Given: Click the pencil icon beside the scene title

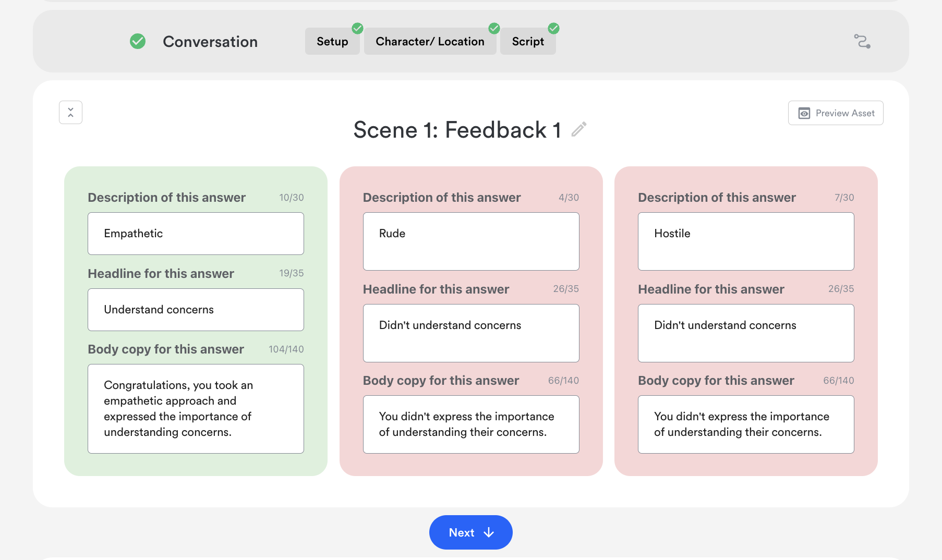Looking at the screenshot, I should [579, 129].
